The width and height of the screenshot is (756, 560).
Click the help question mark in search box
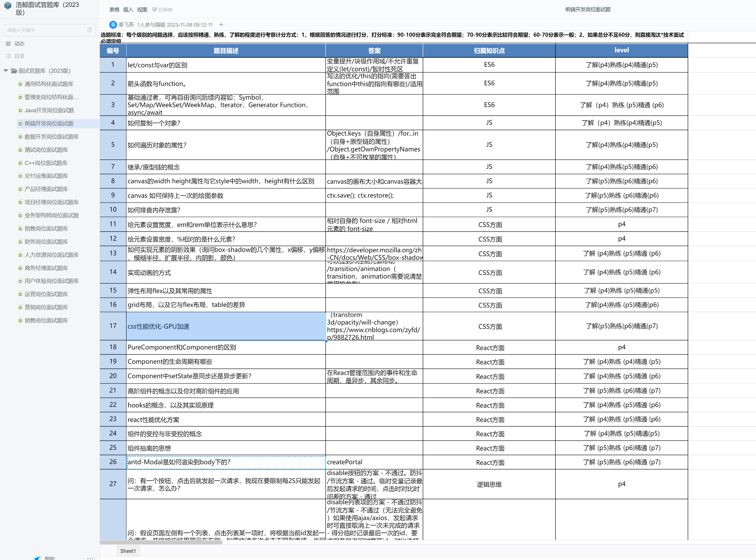pyautogui.click(x=89, y=30)
